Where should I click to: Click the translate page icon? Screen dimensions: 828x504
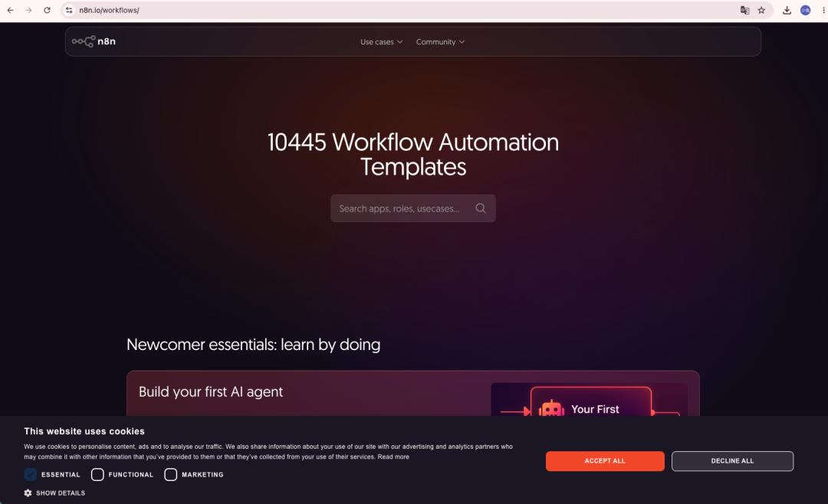744,10
